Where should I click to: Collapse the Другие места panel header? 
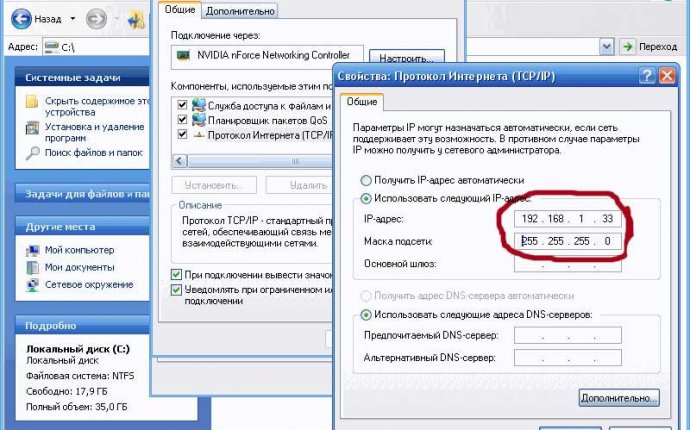[83, 227]
